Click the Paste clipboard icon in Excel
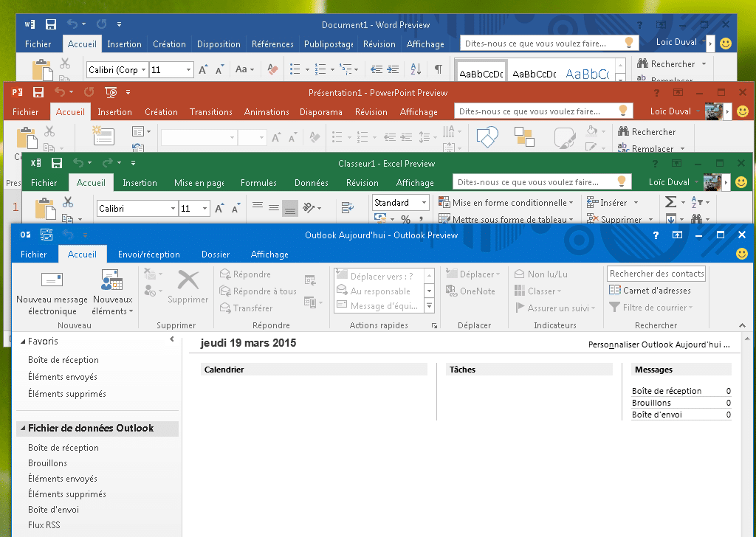 click(45, 209)
